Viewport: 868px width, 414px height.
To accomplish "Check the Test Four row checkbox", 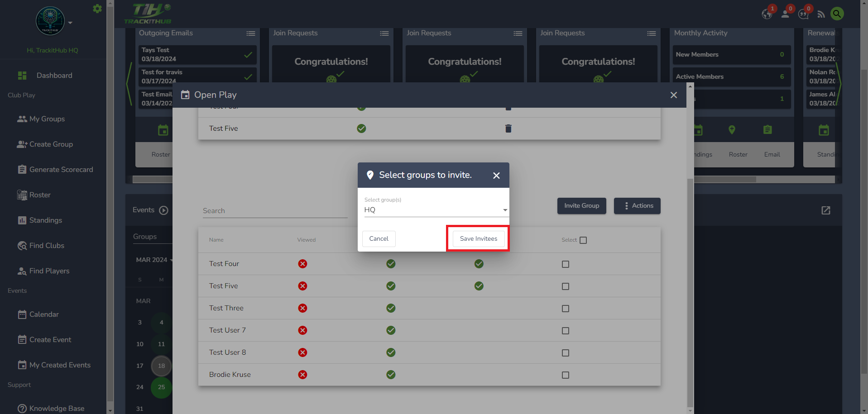I will (566, 264).
